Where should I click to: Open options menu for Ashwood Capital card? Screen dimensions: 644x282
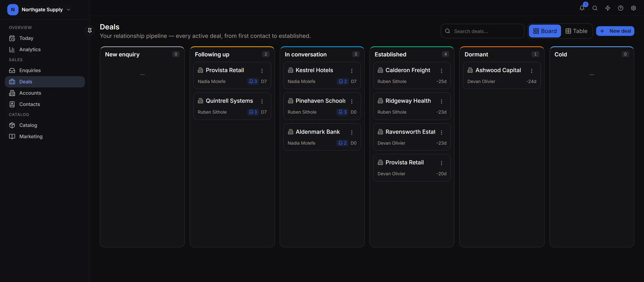(x=532, y=71)
